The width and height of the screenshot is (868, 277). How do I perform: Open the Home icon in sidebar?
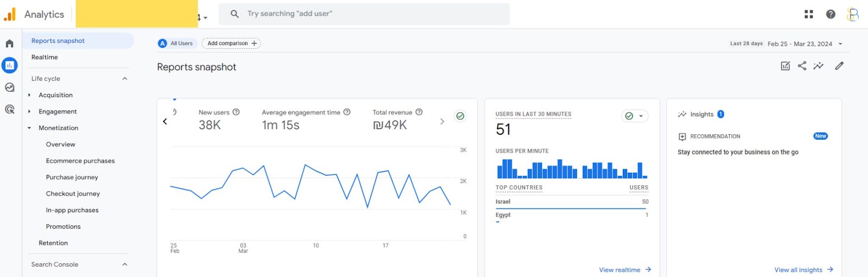tap(9, 43)
